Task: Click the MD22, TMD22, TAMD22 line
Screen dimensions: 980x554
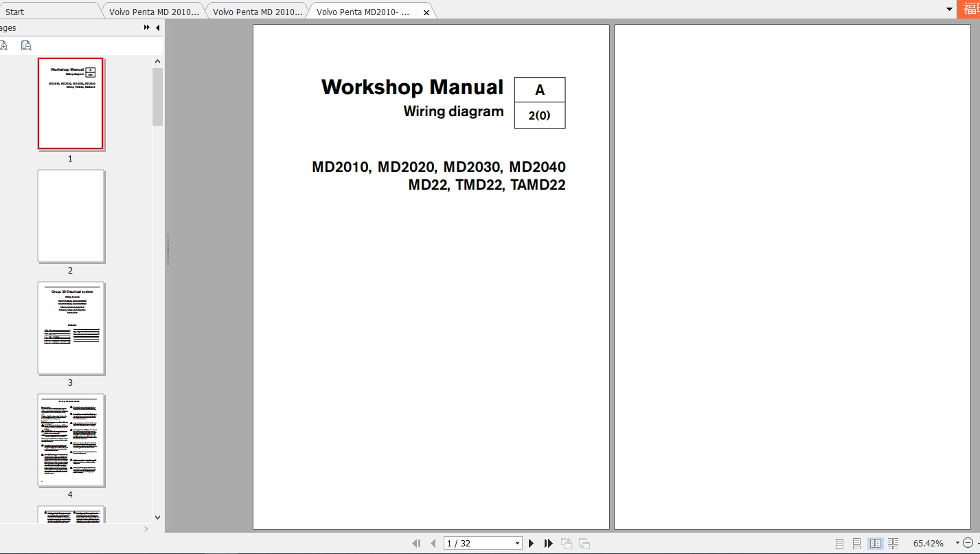Action: (x=487, y=185)
